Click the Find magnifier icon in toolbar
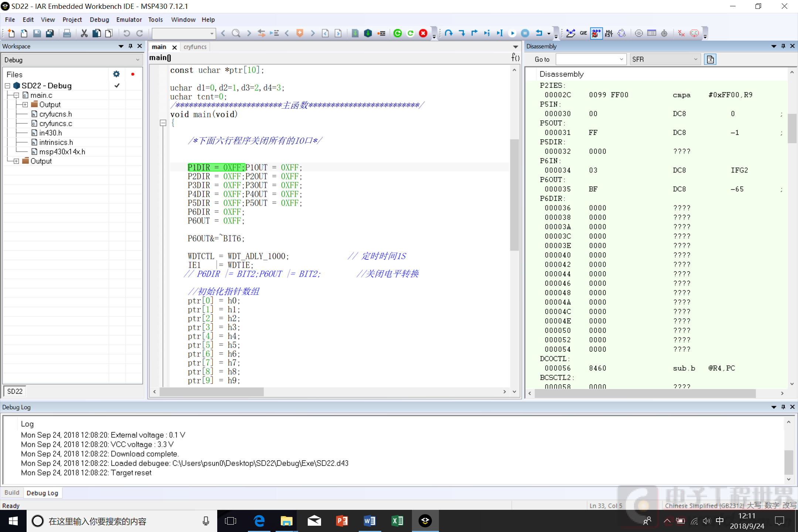798x532 pixels. (x=236, y=33)
